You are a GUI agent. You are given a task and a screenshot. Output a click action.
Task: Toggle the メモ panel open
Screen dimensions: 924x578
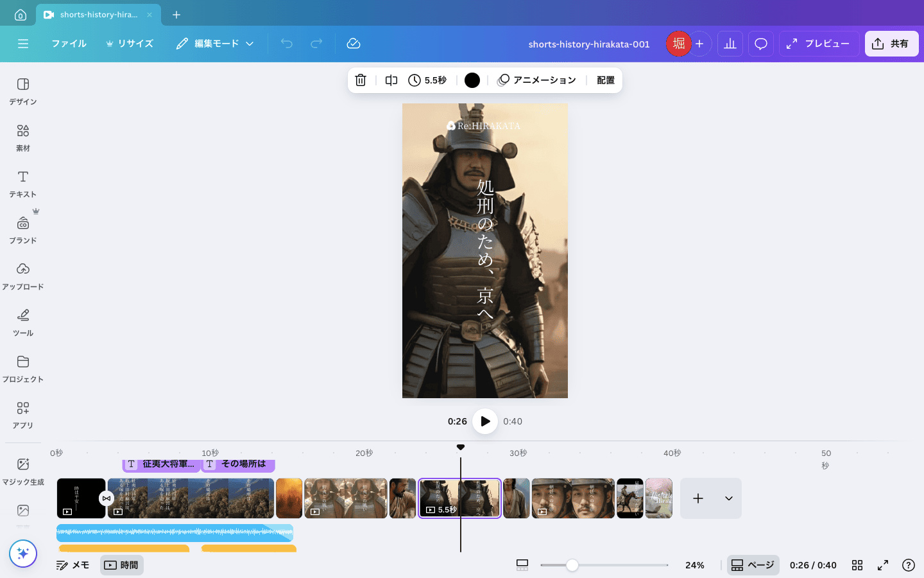[x=73, y=565]
